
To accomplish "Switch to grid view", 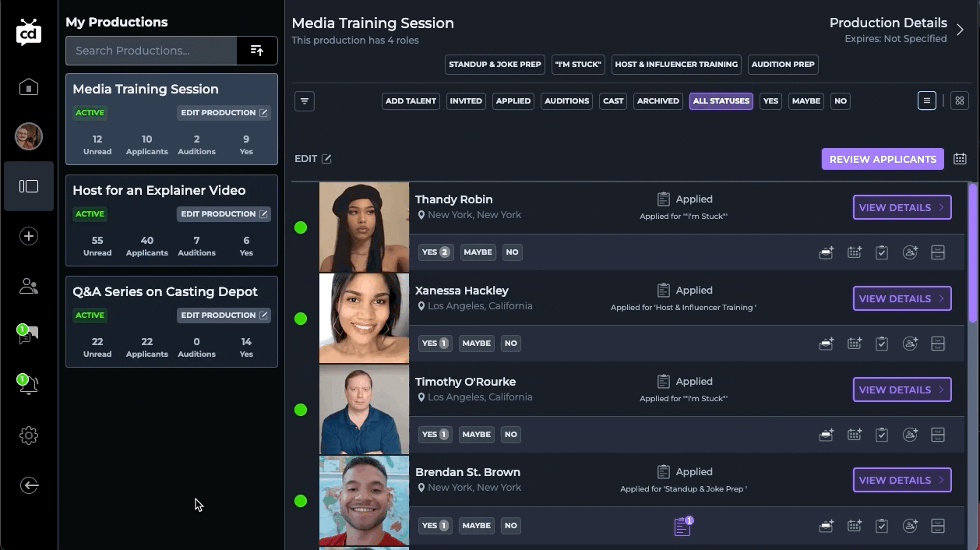I will [960, 100].
